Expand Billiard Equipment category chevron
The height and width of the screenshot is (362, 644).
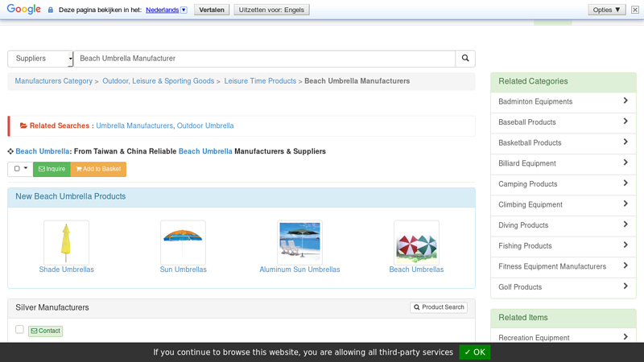625,162
